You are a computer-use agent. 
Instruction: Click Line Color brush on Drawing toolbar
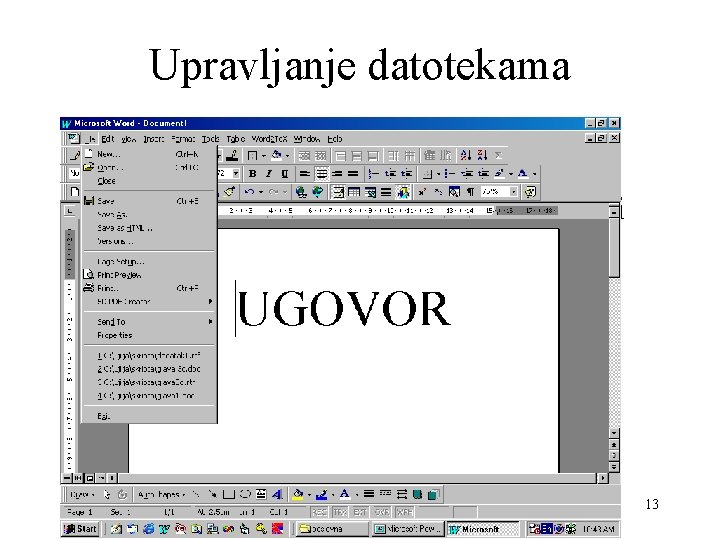coord(321,494)
